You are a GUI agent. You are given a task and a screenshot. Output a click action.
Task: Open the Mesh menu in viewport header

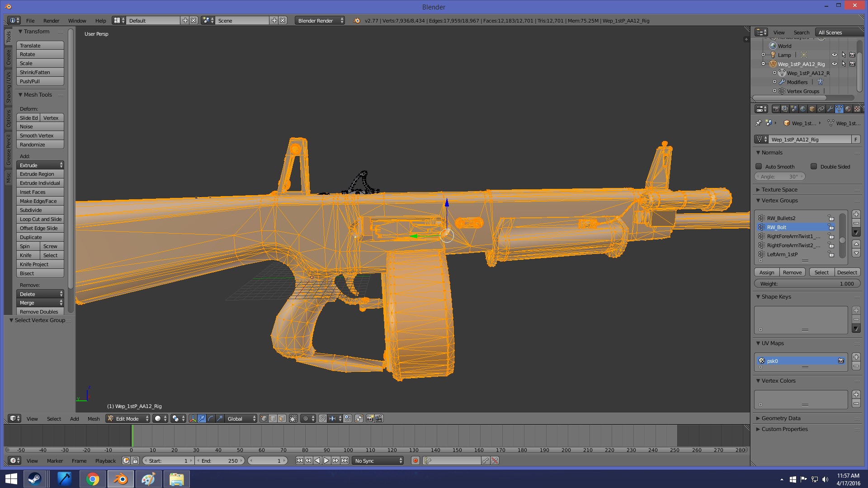[94, 418]
